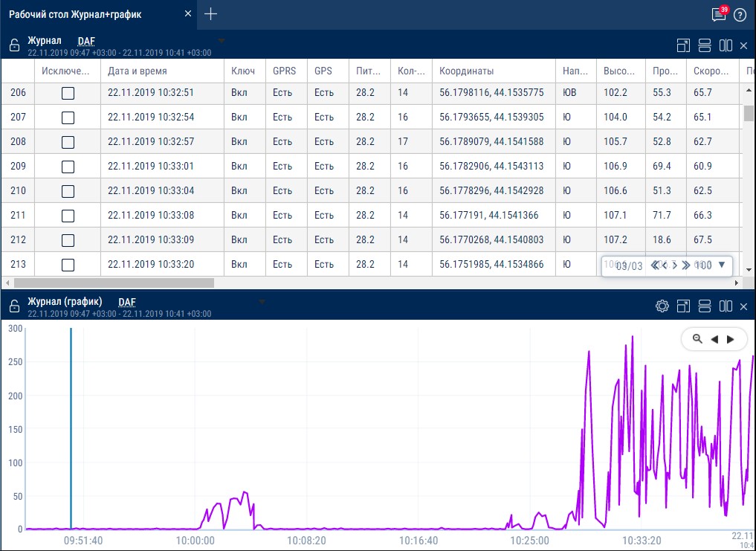Click the DAF object link in Журнал header
The height and width of the screenshot is (551, 756).
pos(86,42)
